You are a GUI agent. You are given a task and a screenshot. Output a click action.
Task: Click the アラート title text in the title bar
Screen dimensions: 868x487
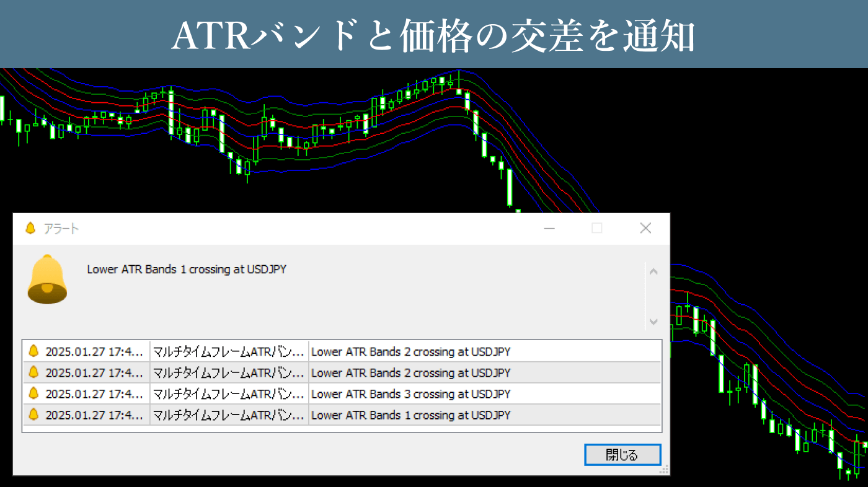(61, 229)
